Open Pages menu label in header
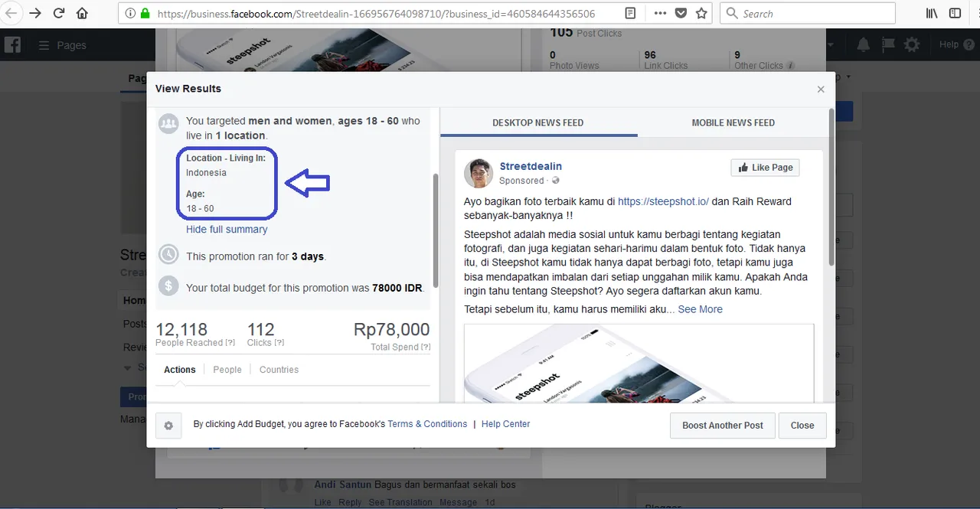 pos(72,45)
